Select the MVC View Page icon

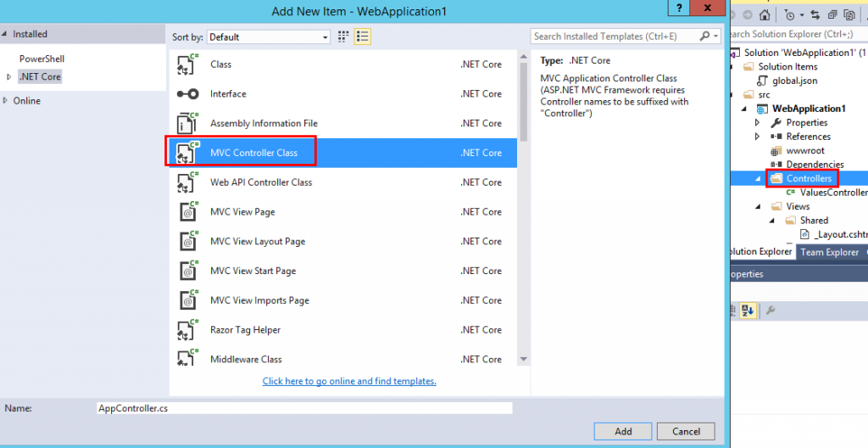tap(187, 212)
